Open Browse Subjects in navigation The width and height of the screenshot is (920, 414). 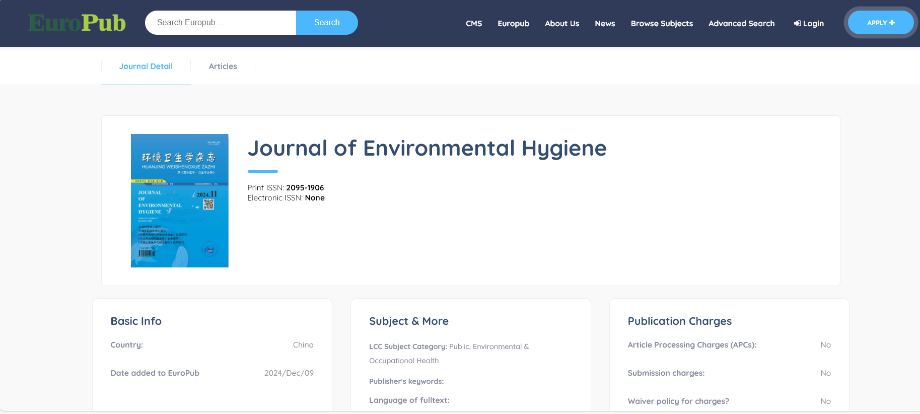click(662, 23)
